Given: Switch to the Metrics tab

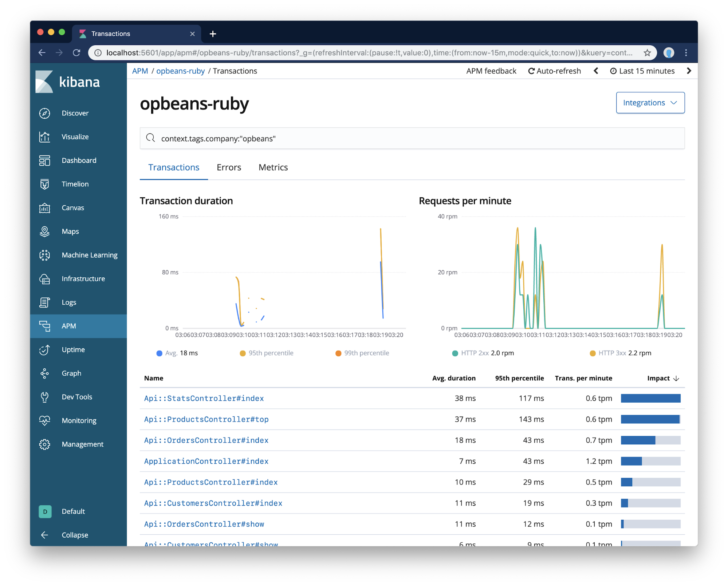Looking at the screenshot, I should coord(274,167).
